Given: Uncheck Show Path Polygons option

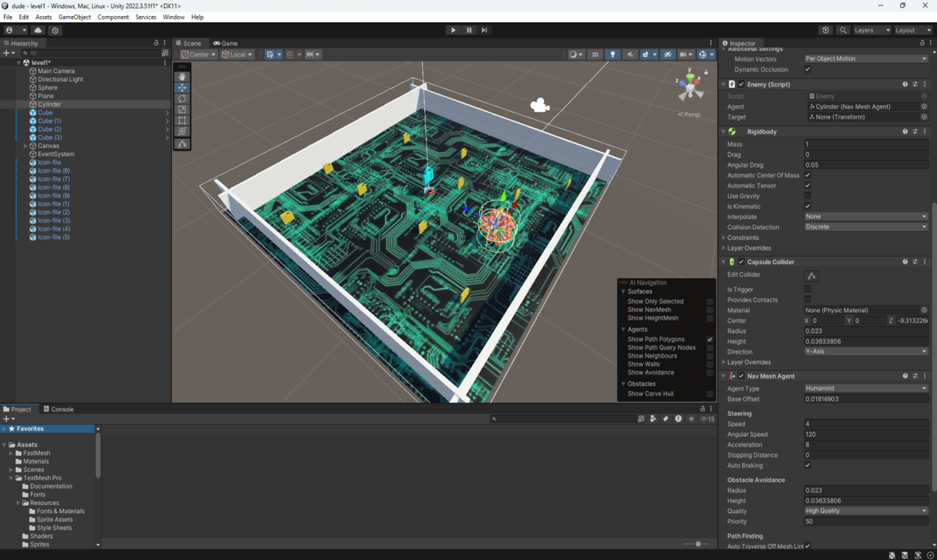Looking at the screenshot, I should coord(710,340).
